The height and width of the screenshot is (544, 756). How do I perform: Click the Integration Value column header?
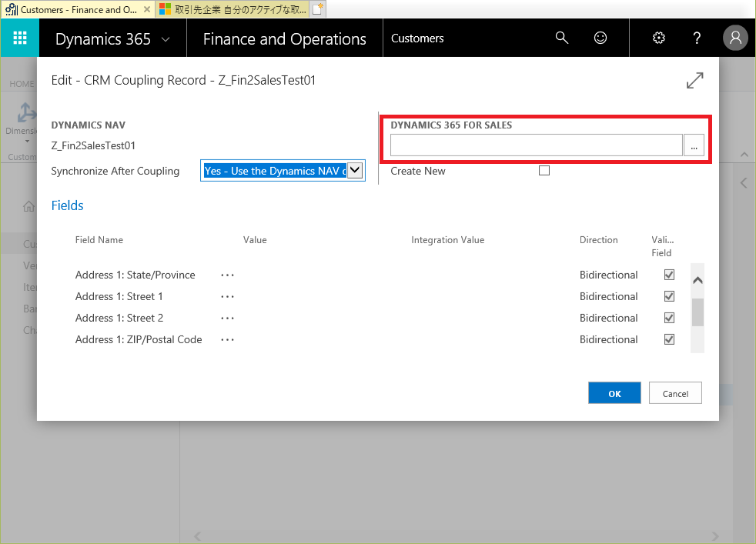click(x=447, y=240)
